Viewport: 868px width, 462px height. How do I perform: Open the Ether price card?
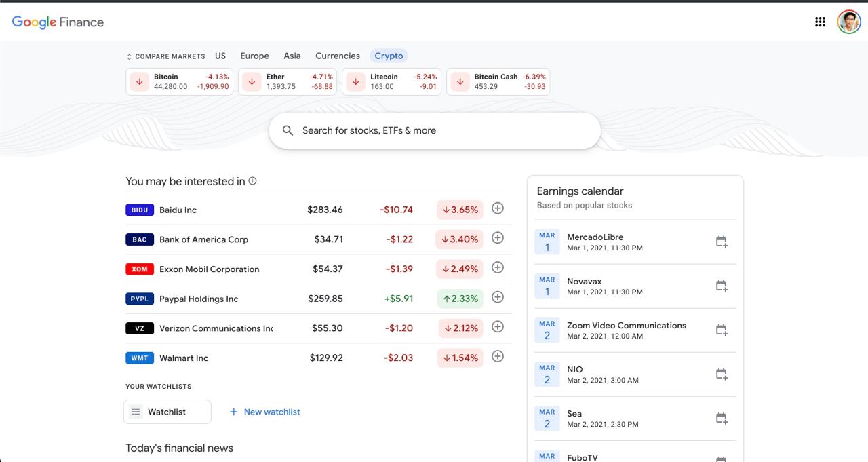tap(288, 81)
